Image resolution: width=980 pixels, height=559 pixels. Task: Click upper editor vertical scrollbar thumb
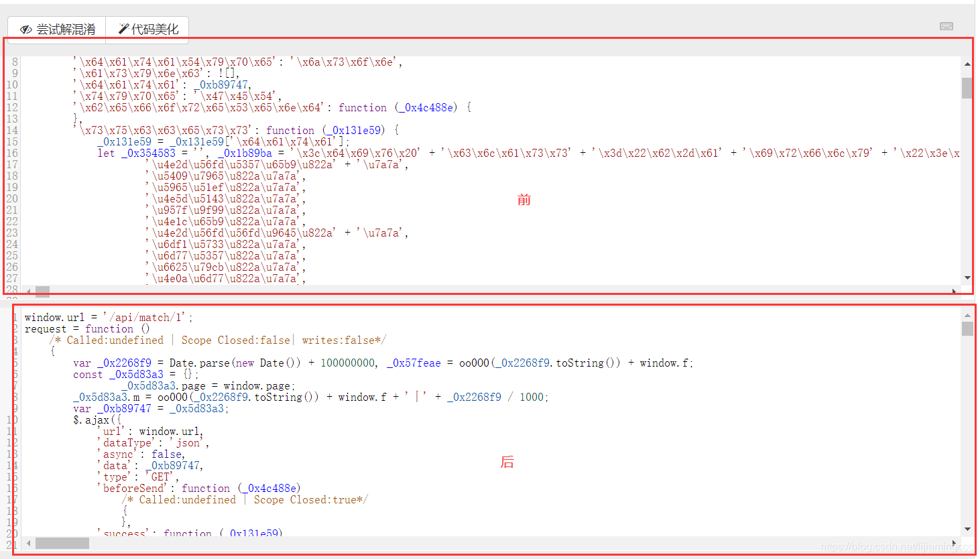pyautogui.click(x=967, y=88)
